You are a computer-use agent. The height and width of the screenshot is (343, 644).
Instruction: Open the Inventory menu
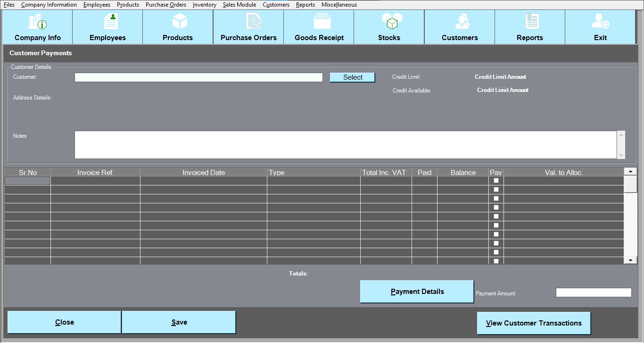(x=204, y=5)
